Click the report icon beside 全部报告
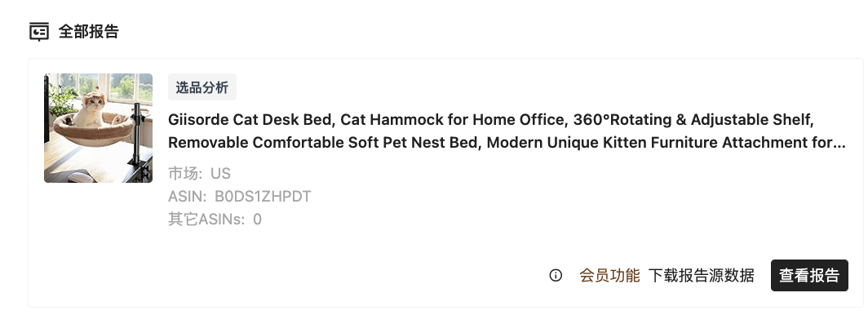 tap(39, 32)
